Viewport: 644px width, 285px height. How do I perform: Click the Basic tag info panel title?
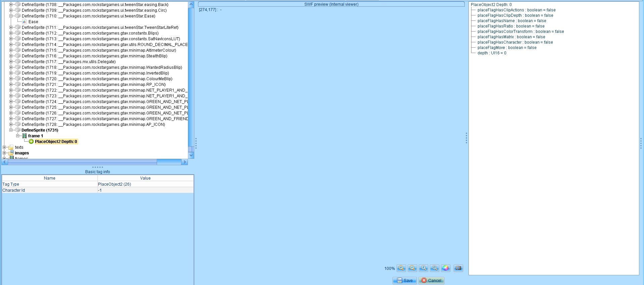click(x=97, y=172)
